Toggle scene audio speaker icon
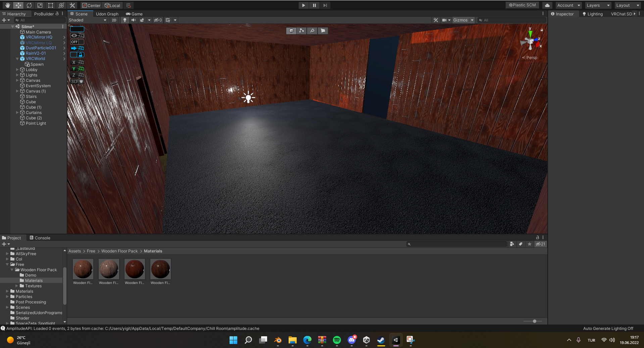This screenshot has width=644, height=348. pos(134,20)
